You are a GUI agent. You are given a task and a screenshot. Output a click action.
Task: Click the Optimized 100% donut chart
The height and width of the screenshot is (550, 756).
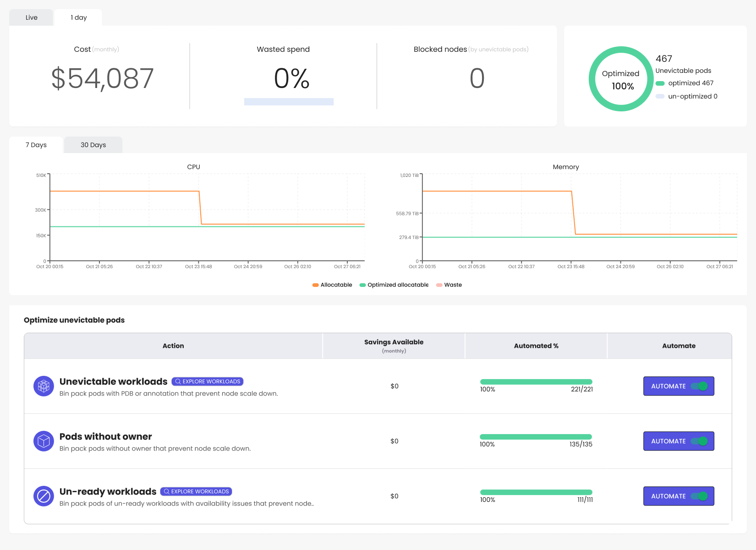click(621, 79)
